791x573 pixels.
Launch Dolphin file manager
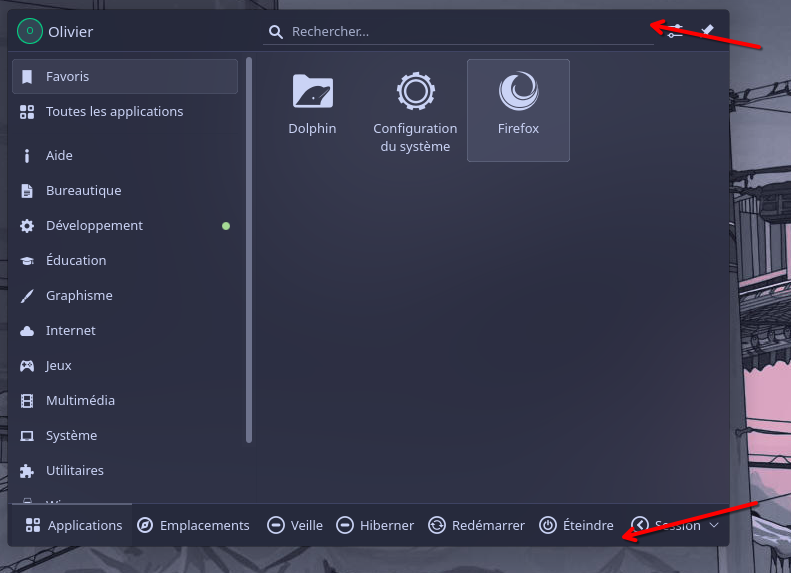pos(312,104)
